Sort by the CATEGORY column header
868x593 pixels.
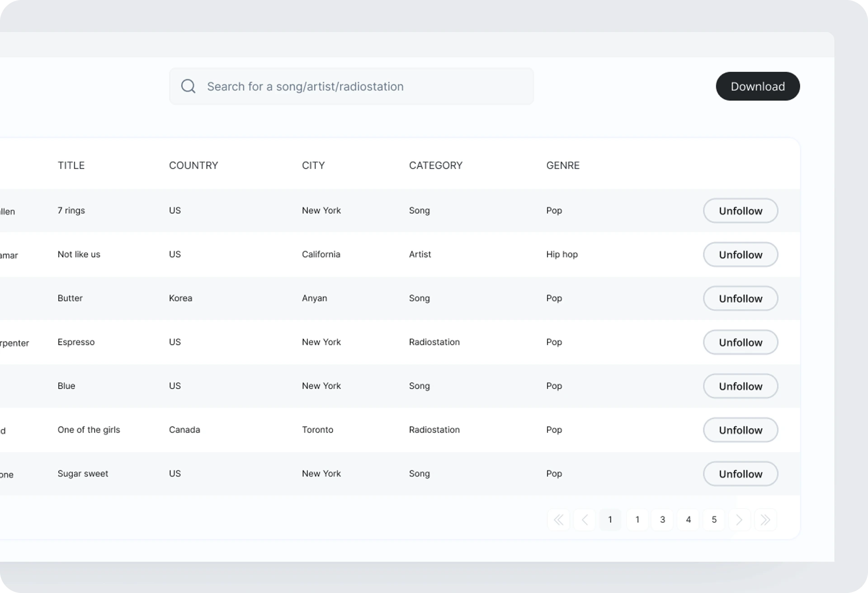point(436,165)
